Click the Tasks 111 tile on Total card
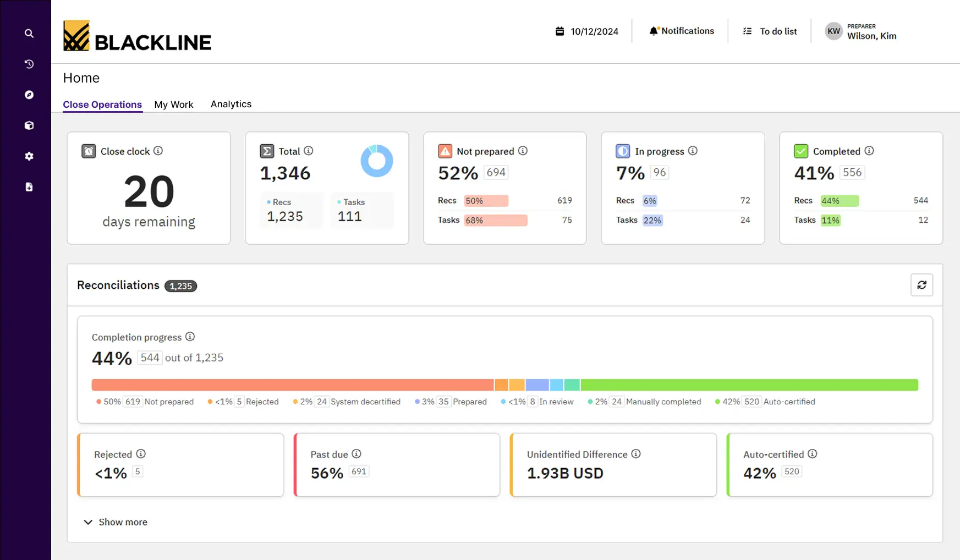The height and width of the screenshot is (560, 960). [362, 210]
